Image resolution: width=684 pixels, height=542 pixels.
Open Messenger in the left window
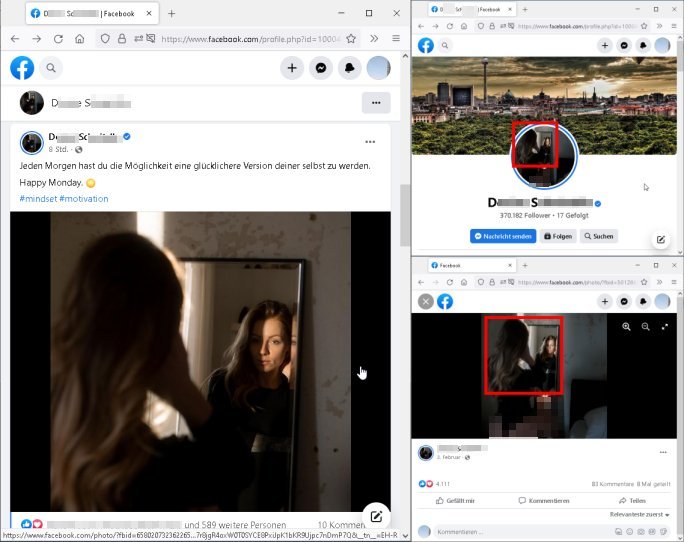click(321, 68)
